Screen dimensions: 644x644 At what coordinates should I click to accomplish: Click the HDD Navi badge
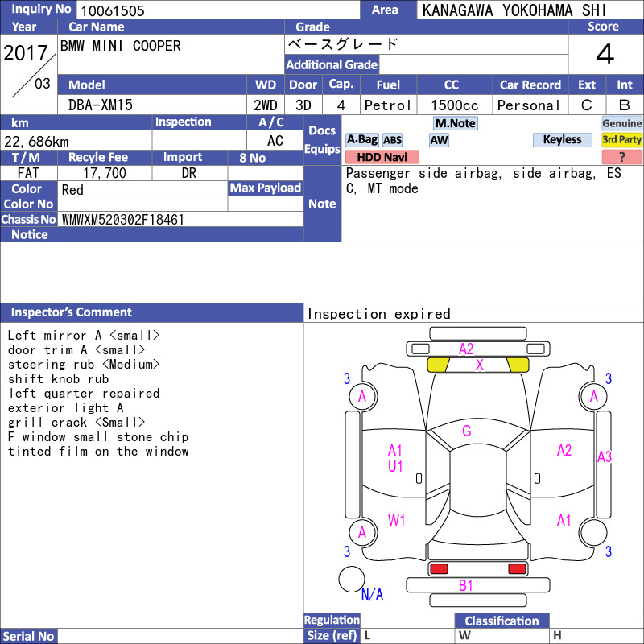click(382, 157)
